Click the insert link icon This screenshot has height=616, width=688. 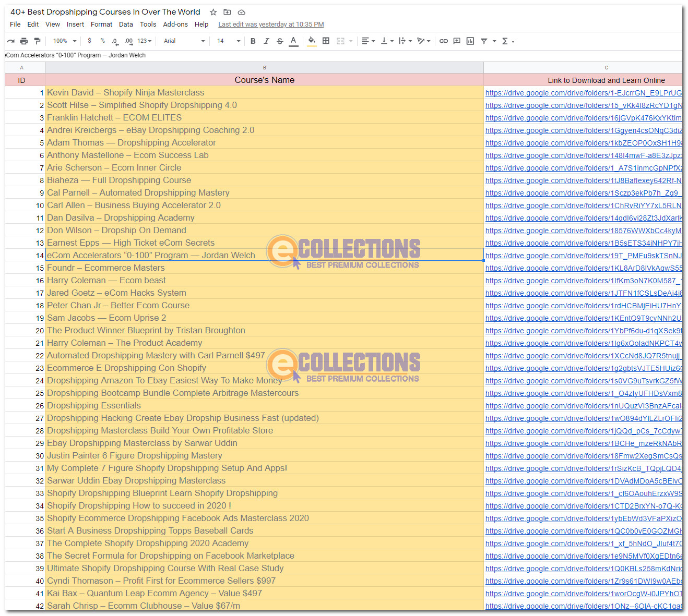(443, 41)
